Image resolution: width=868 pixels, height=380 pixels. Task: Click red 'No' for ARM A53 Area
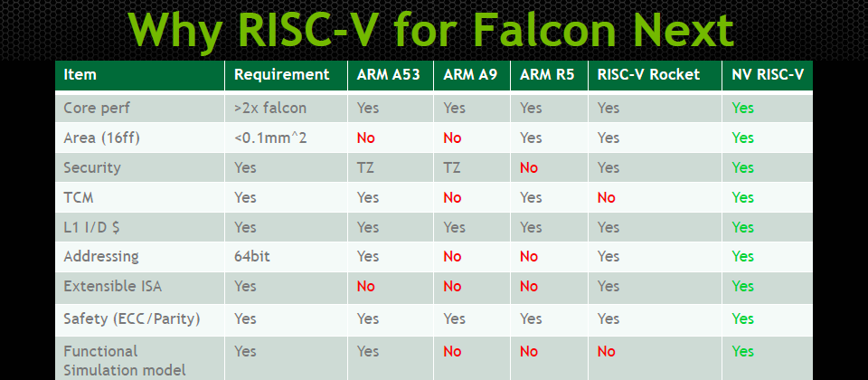coord(366,138)
